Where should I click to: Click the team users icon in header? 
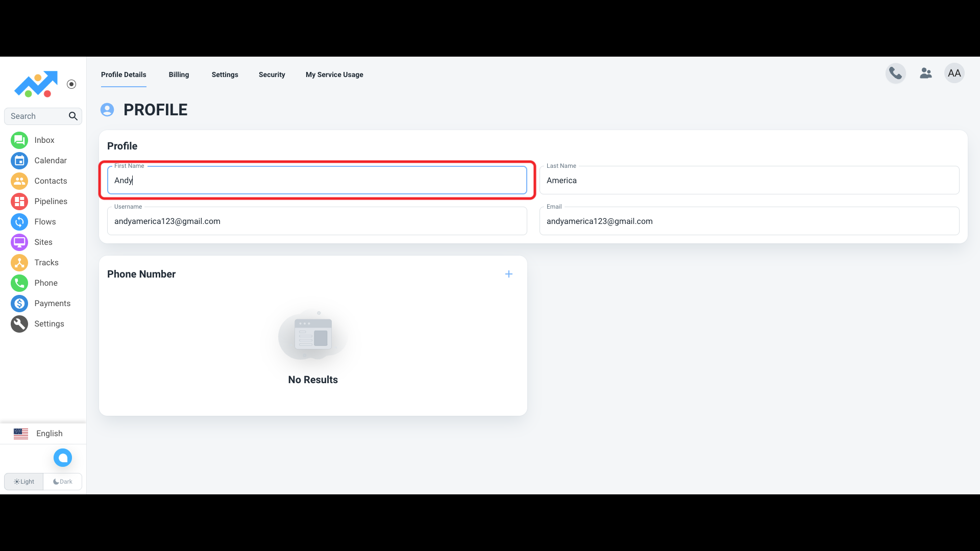click(x=925, y=73)
